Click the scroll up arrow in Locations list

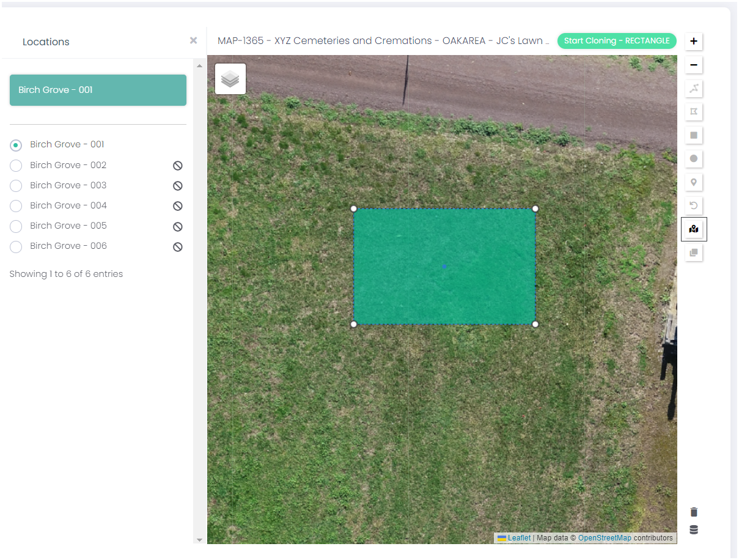pyautogui.click(x=199, y=65)
